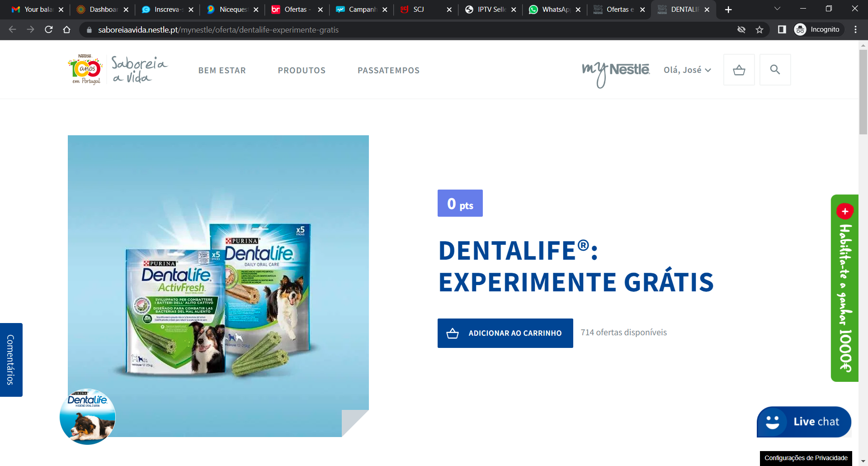
Task: Expand the Olá, José account dropdown
Action: pos(687,70)
